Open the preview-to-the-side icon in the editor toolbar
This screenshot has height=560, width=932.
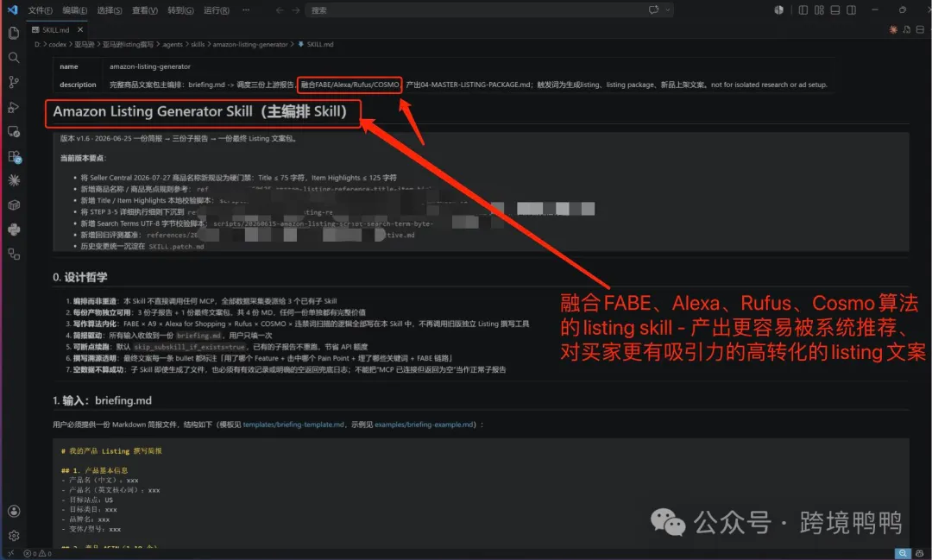click(906, 29)
